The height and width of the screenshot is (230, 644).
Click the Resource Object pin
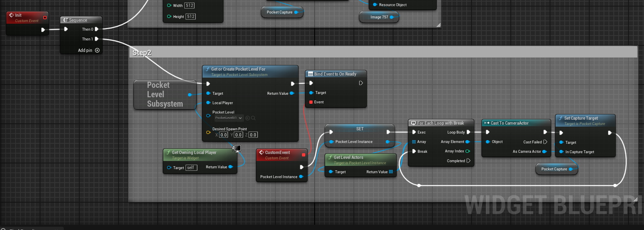[375, 4]
